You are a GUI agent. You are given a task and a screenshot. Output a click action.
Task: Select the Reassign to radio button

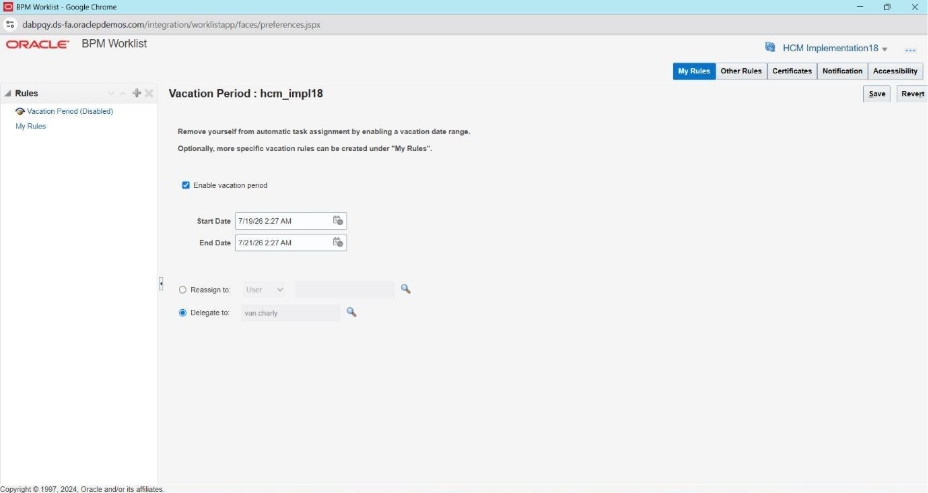[x=182, y=290]
